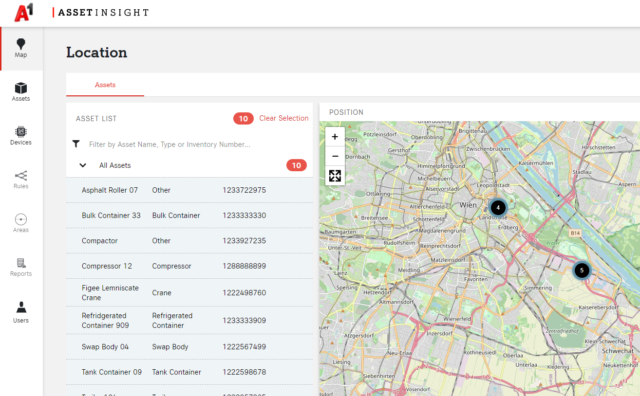Image resolution: width=640 pixels, height=396 pixels.
Task: Select the Swap Body 04 row
Action: pos(189,347)
